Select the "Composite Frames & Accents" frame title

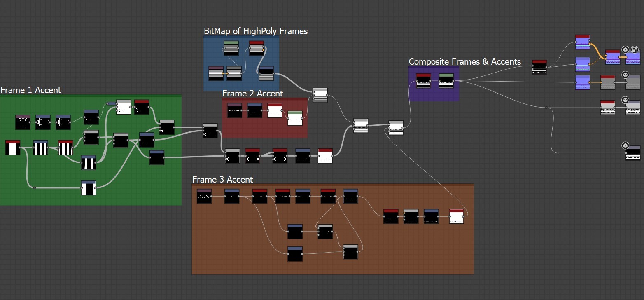[465, 61]
